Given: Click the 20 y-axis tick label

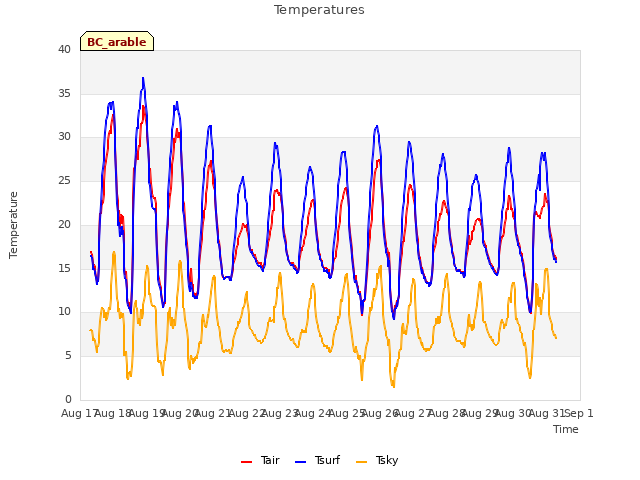Looking at the screenshot, I should tap(64, 224).
